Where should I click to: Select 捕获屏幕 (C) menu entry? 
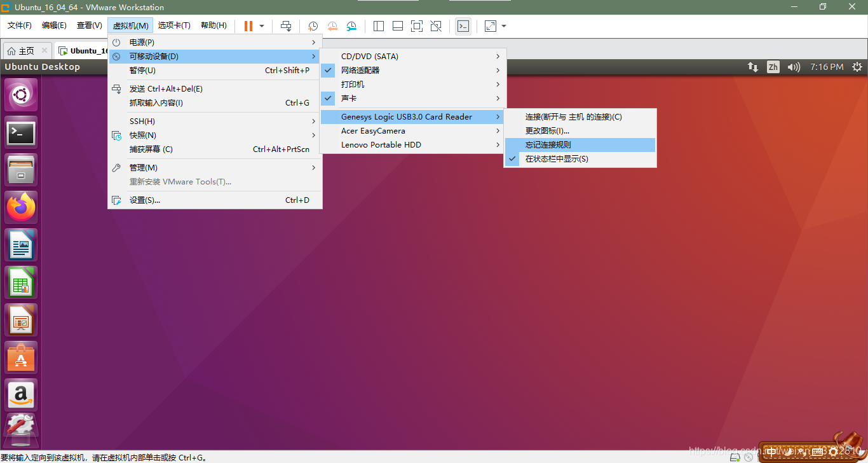[215, 149]
